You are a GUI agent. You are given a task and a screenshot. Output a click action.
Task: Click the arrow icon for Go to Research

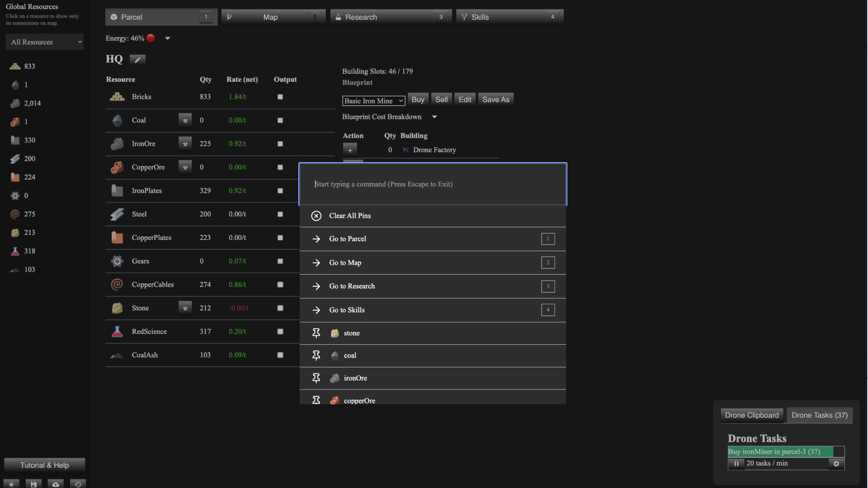(316, 286)
